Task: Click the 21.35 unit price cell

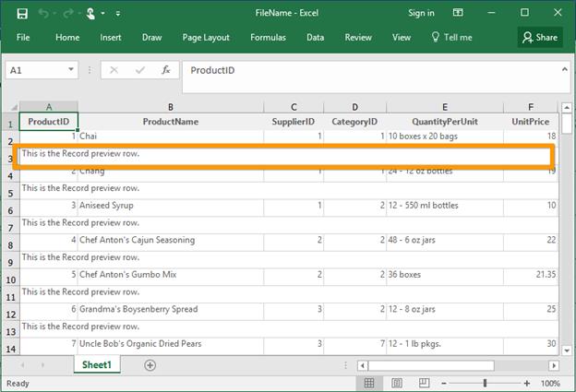Action: click(x=531, y=277)
